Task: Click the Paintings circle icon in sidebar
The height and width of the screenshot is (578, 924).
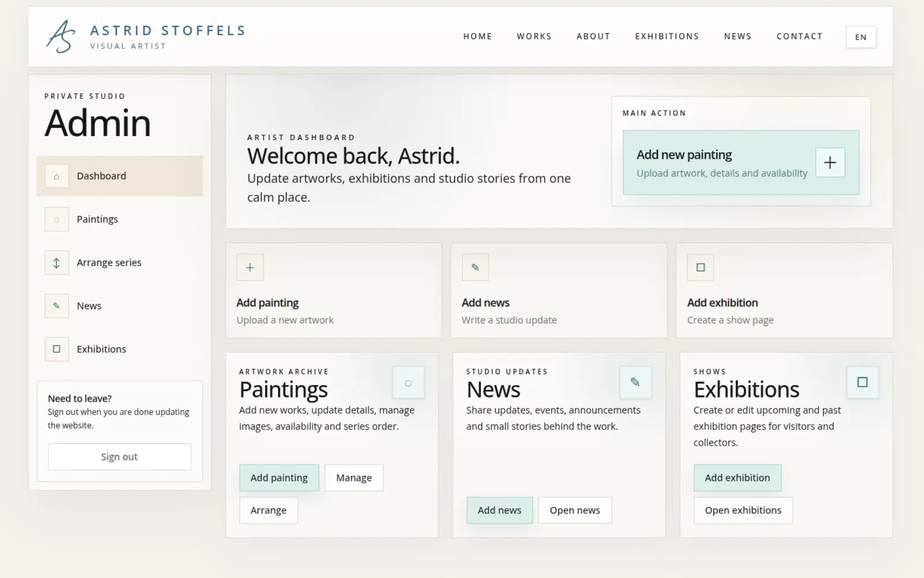Action: tap(57, 220)
